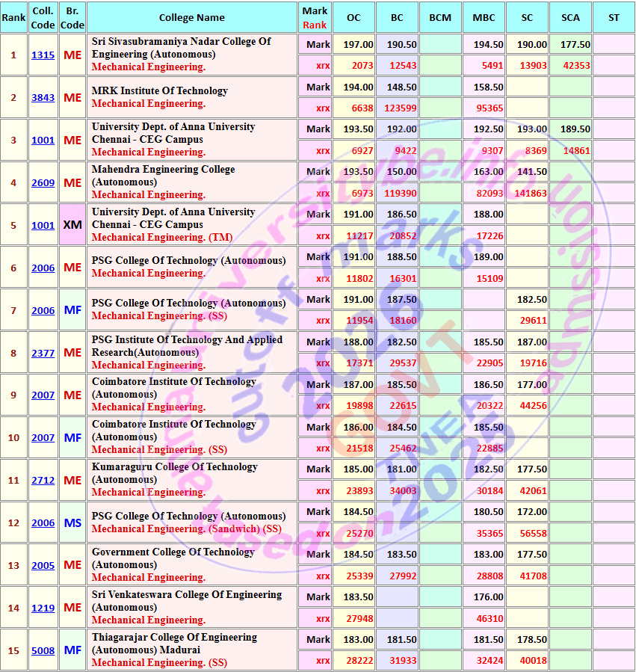Click the Coll. Code column header
This screenshot has height=672, width=636.
point(43,18)
